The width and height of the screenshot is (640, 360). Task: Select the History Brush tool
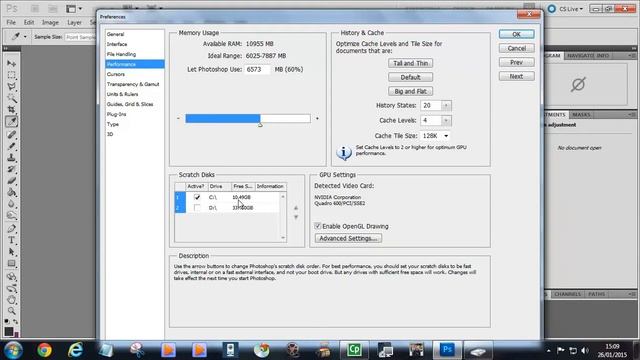[11, 169]
